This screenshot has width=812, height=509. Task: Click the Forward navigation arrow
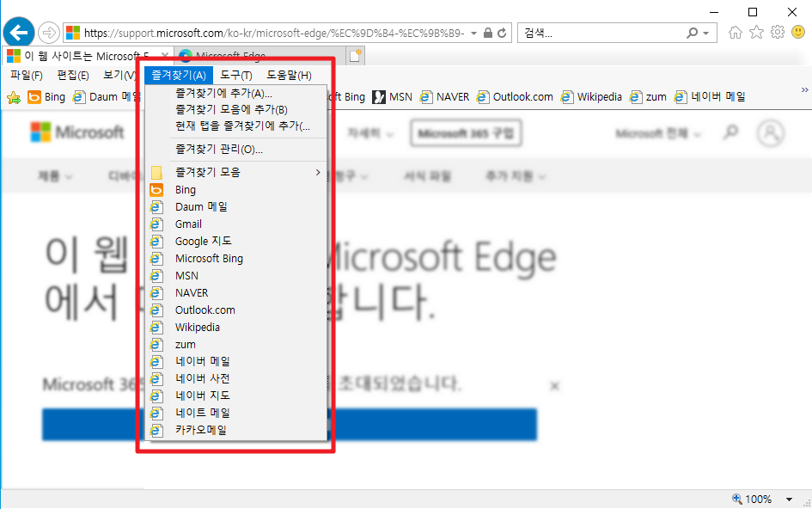[x=49, y=33]
